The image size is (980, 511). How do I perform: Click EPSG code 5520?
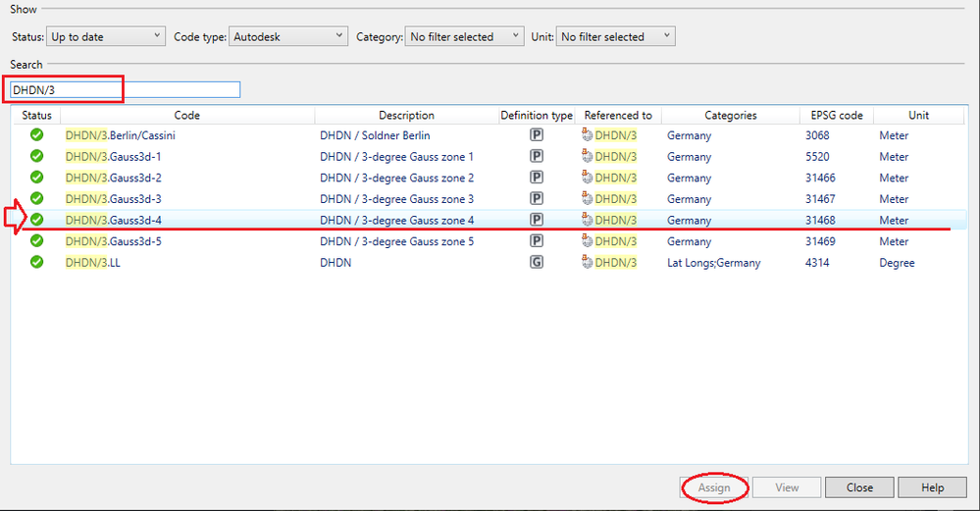tap(817, 156)
